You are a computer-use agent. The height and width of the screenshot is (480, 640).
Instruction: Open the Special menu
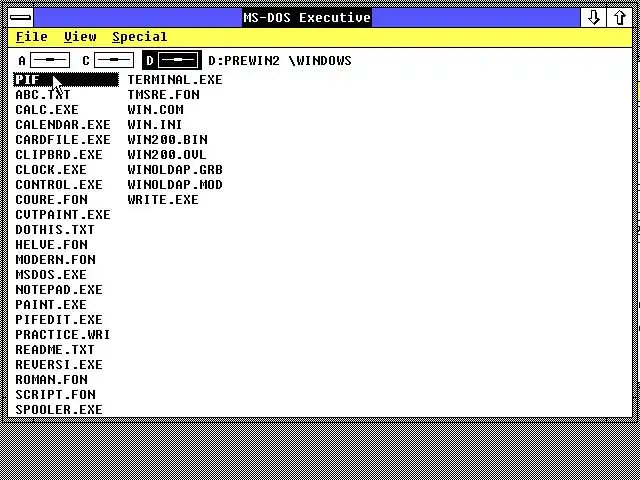[x=140, y=37]
